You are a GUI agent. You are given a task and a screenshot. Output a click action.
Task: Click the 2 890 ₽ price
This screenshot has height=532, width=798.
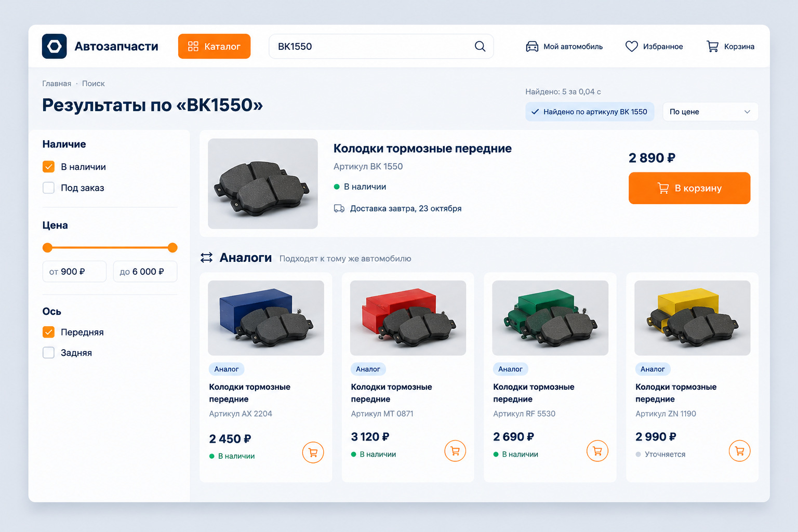tap(652, 158)
